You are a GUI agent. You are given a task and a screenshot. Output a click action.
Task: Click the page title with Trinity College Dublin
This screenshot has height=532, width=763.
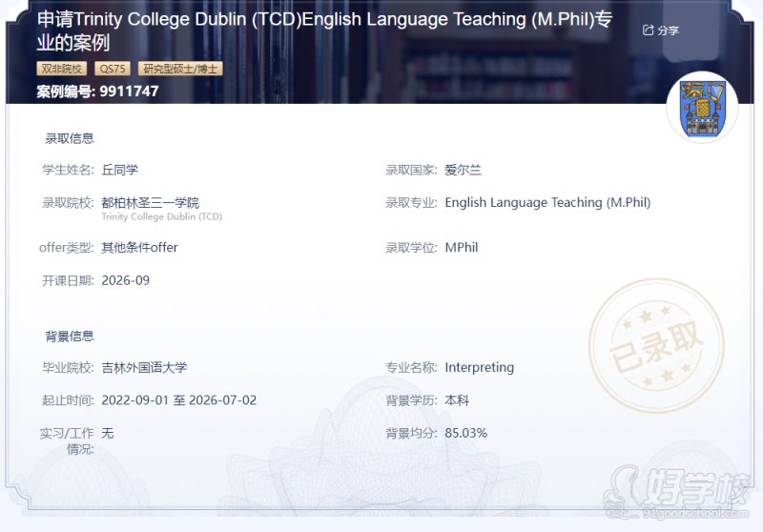[324, 31]
